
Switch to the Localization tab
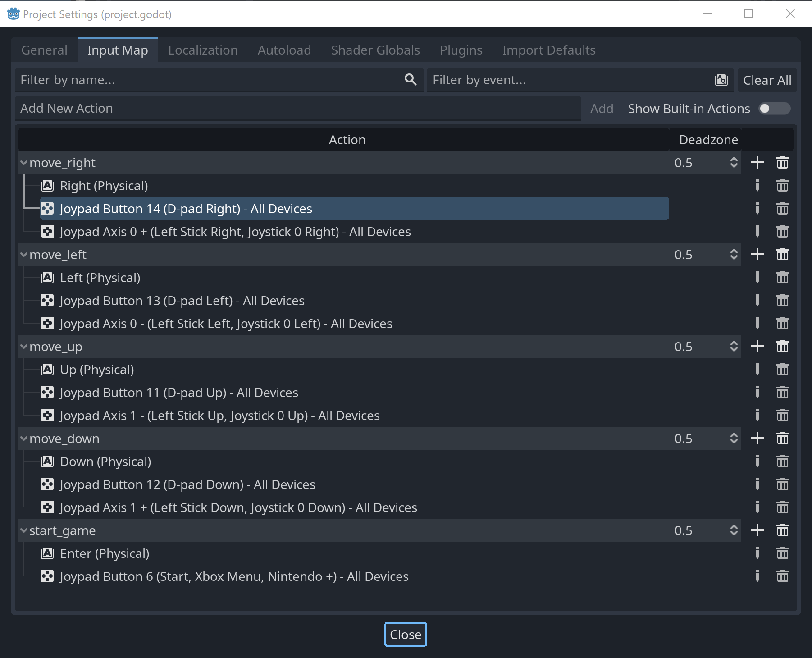coord(203,50)
